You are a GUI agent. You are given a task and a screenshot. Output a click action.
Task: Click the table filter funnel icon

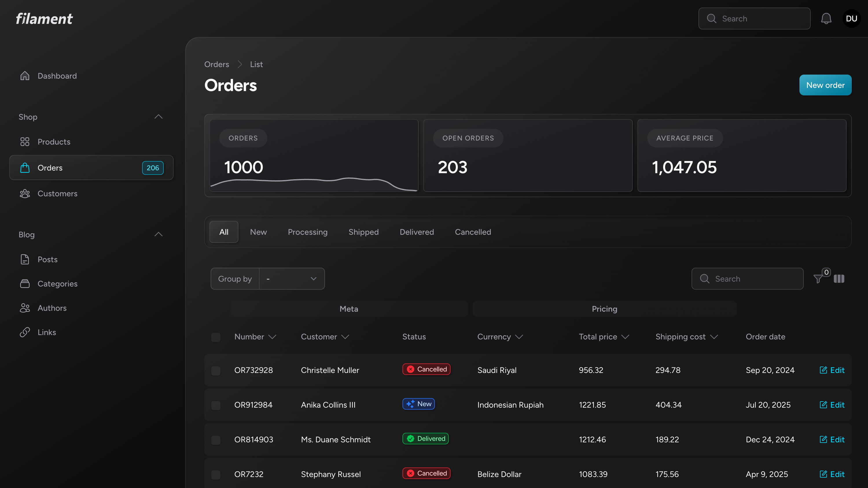pyautogui.click(x=818, y=279)
